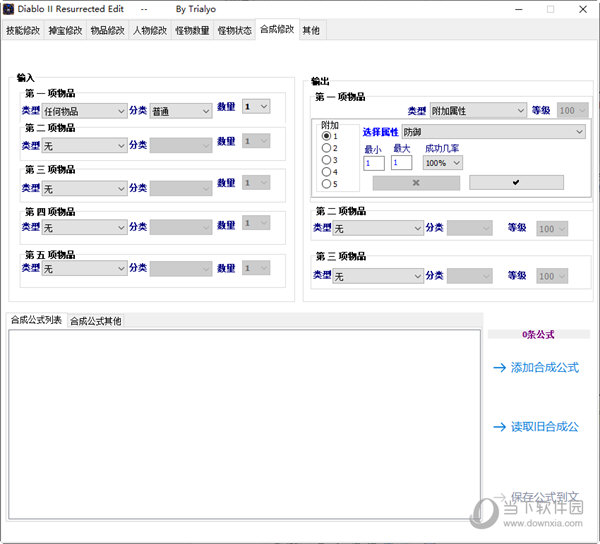Switch to the 物品修改 tab
This screenshot has height=544, width=600.
108,30
